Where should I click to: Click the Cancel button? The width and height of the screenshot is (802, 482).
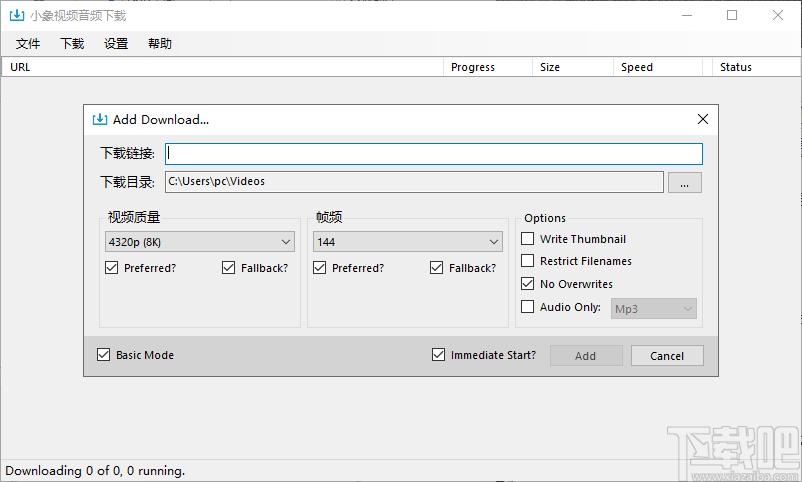click(x=667, y=356)
